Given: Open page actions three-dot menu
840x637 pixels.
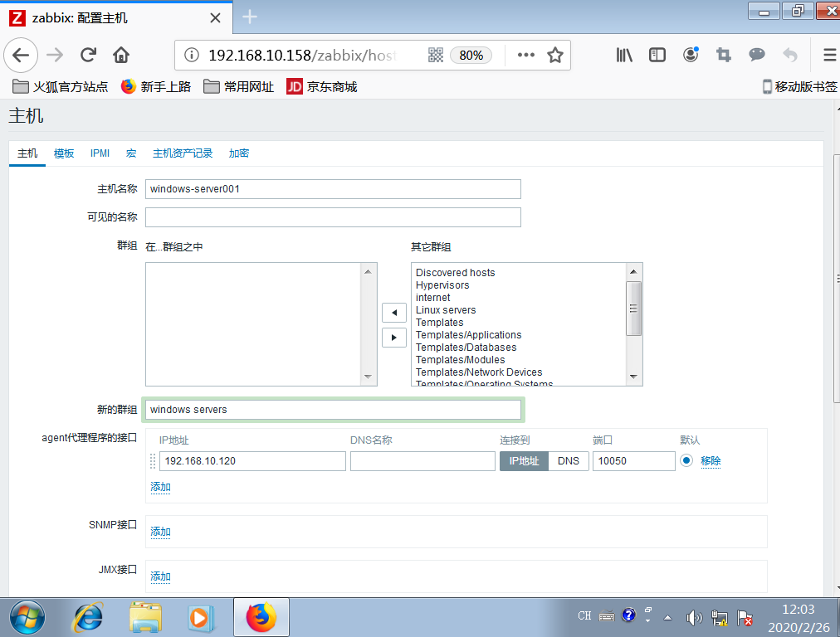Looking at the screenshot, I should (x=525, y=55).
